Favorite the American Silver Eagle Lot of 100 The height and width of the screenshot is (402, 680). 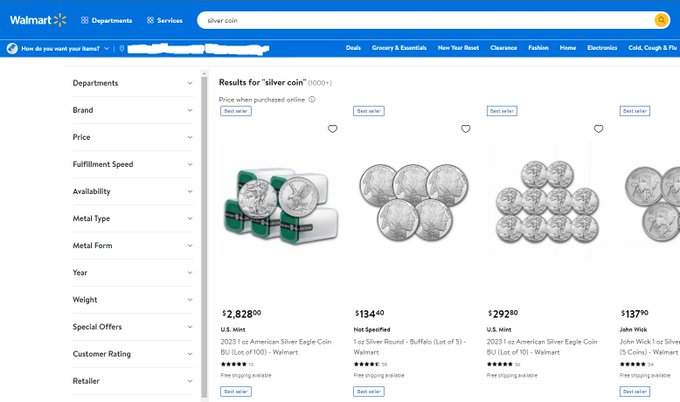(332, 129)
